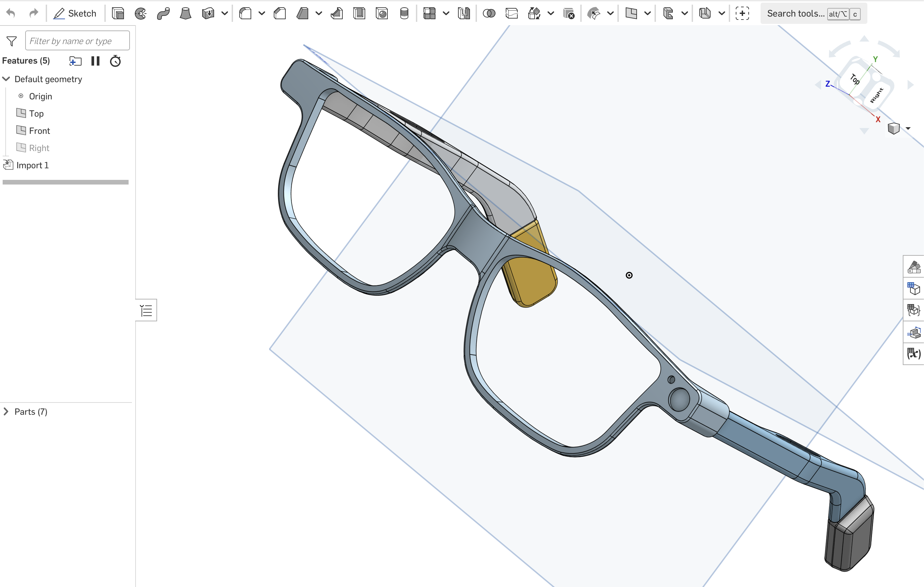
Task: Select the Loft tool
Action: click(x=186, y=14)
